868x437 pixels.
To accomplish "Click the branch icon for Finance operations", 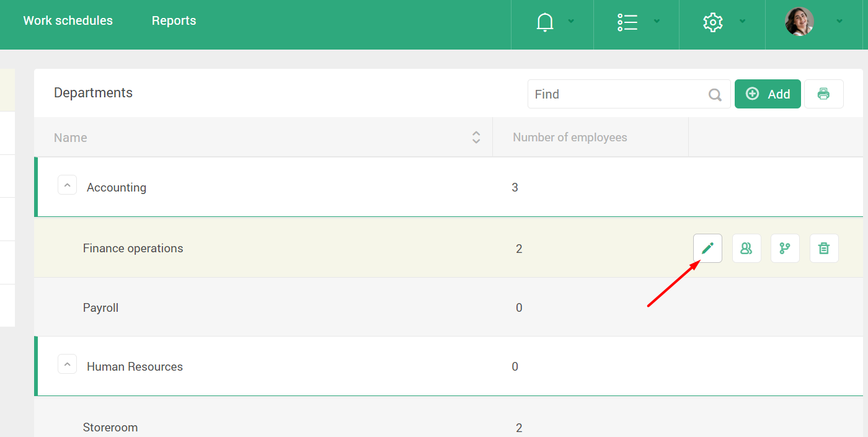I will click(785, 249).
